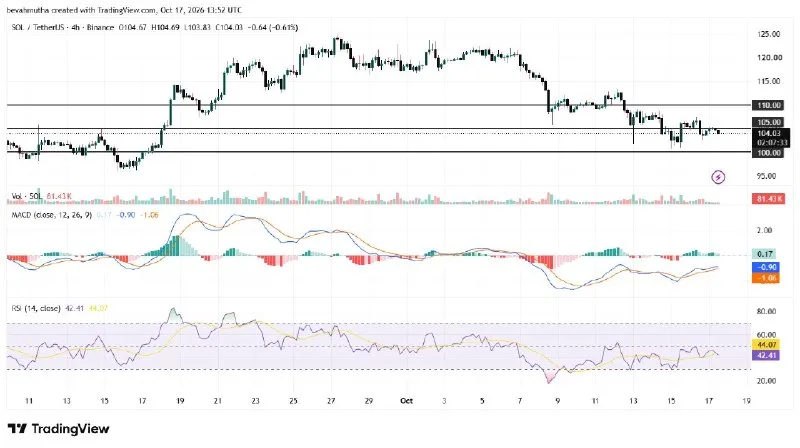Click the purple RSI 42.41 value tag
The image size is (800, 448).
(x=766, y=355)
